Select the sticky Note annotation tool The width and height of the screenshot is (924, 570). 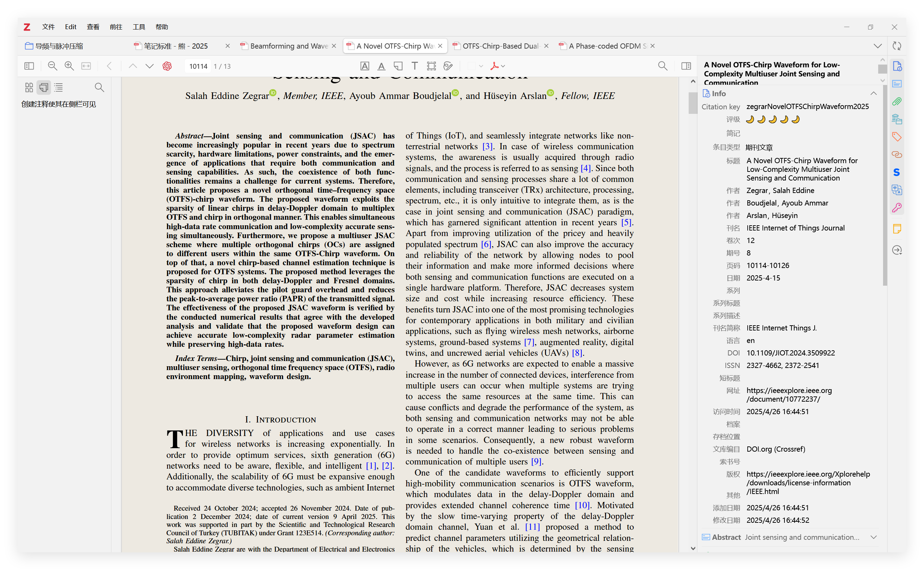pos(398,66)
